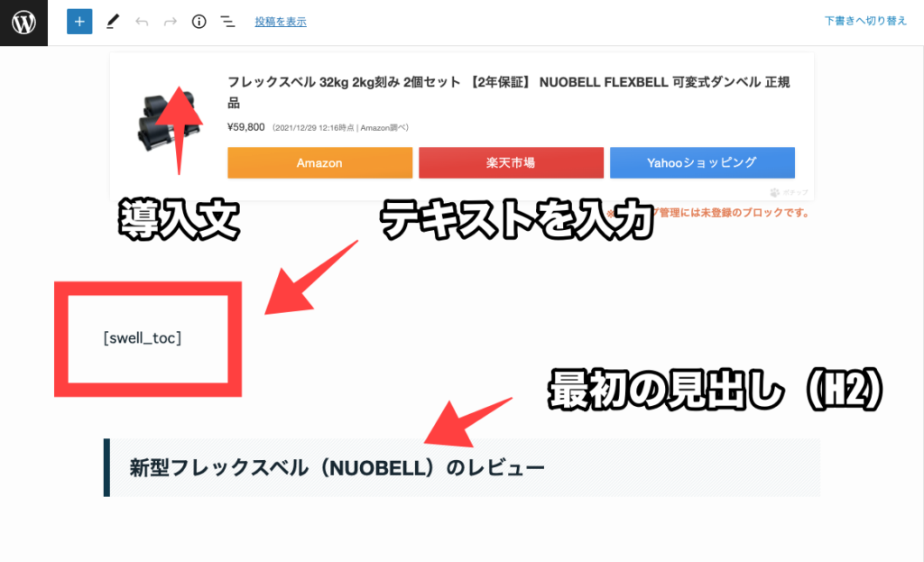The image size is (924, 562).
Task: Undo the last change
Action: click(142, 22)
